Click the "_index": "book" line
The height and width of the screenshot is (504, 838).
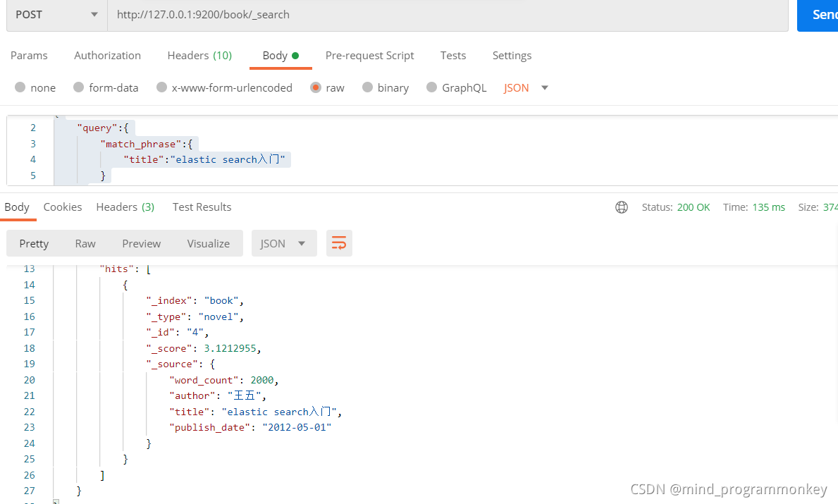click(195, 300)
